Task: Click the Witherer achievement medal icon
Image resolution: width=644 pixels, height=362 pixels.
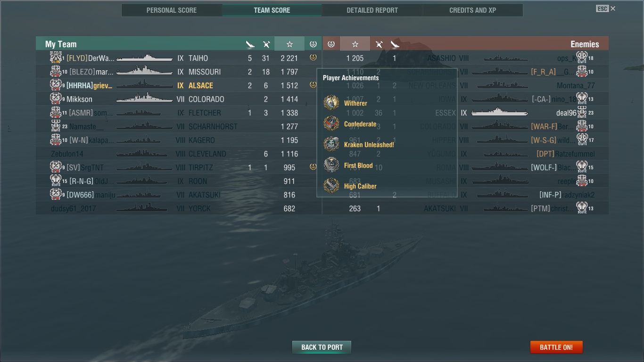Action: 331,103
